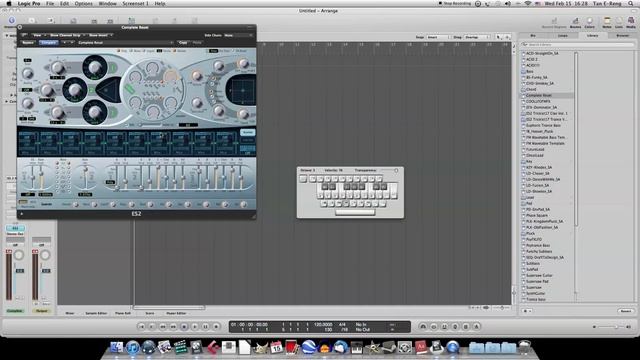Open the Notes toolbar icon
The image size is (640, 360).
tap(607, 22)
